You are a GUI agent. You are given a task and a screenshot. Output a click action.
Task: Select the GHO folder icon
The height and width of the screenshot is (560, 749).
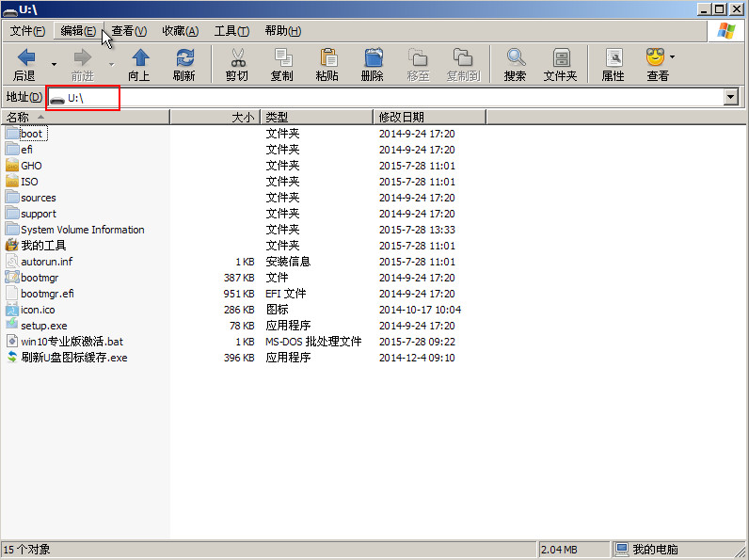pos(12,166)
